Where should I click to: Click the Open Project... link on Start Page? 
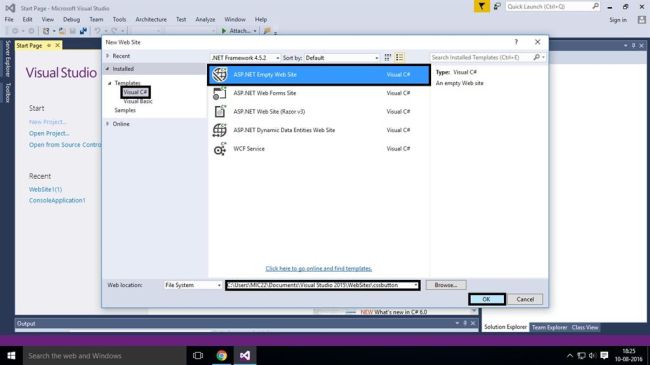[49, 133]
